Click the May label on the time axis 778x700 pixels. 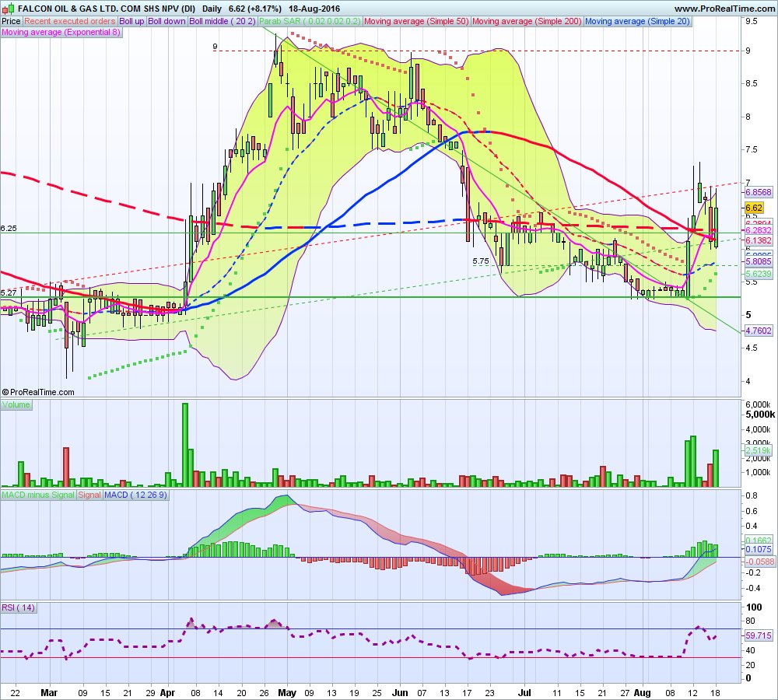287,692
